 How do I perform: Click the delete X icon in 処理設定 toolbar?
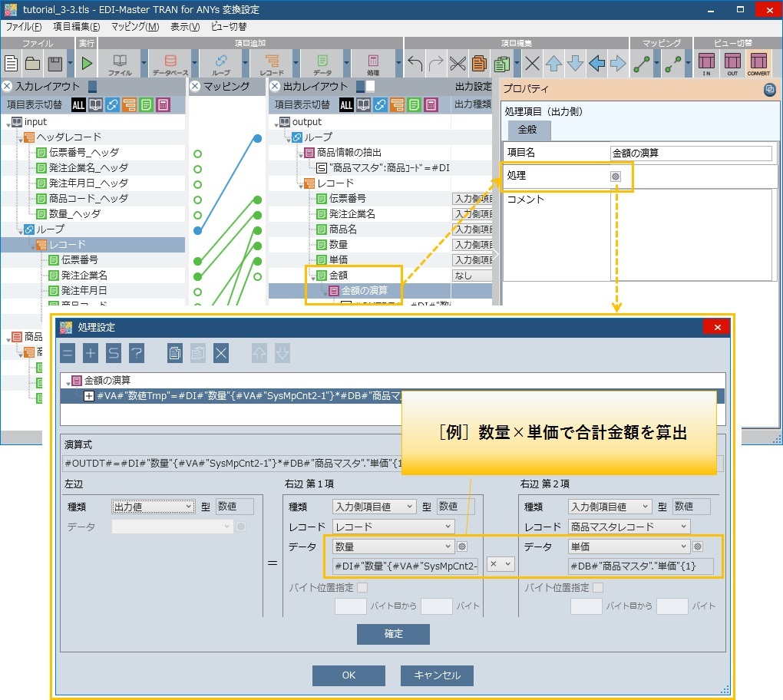(x=221, y=353)
